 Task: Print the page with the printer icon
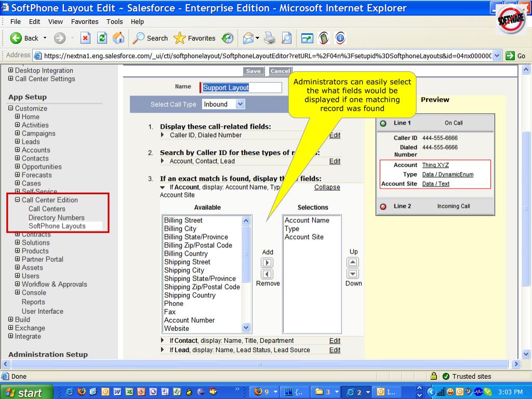pos(270,38)
